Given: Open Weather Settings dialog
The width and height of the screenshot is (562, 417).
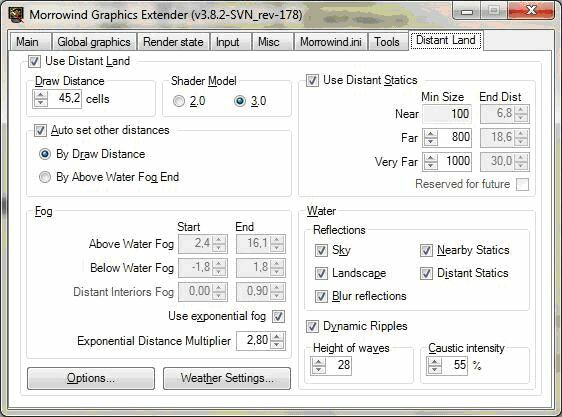Looking at the screenshot, I should pyautogui.click(x=227, y=378).
